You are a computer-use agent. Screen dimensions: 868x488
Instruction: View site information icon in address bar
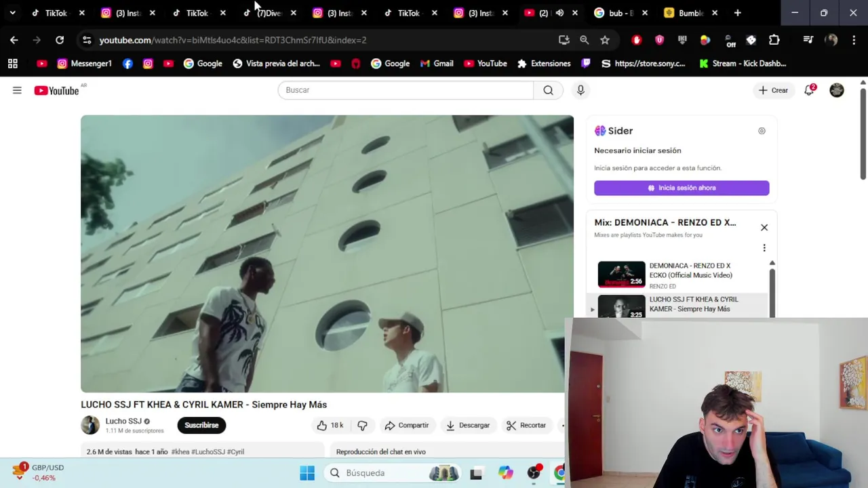tap(87, 40)
